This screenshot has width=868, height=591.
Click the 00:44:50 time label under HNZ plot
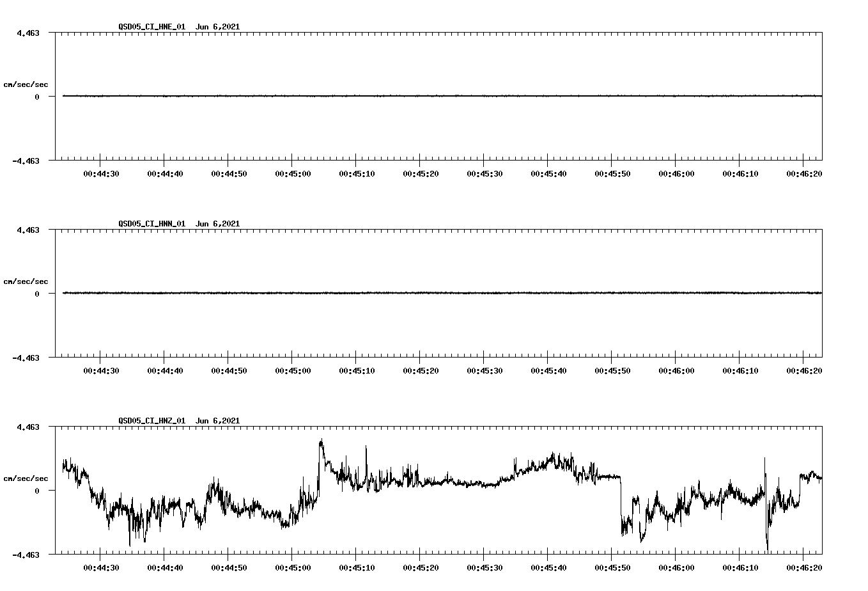tap(229, 568)
